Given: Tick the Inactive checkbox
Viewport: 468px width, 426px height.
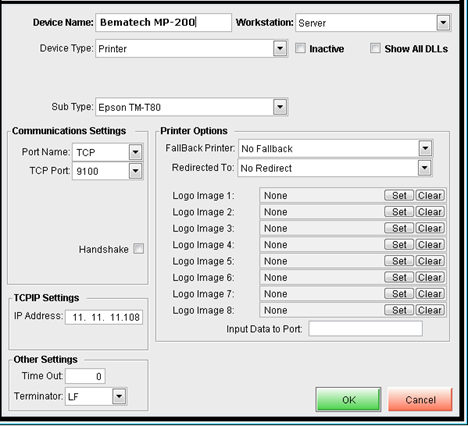Looking at the screenshot, I should point(300,48).
